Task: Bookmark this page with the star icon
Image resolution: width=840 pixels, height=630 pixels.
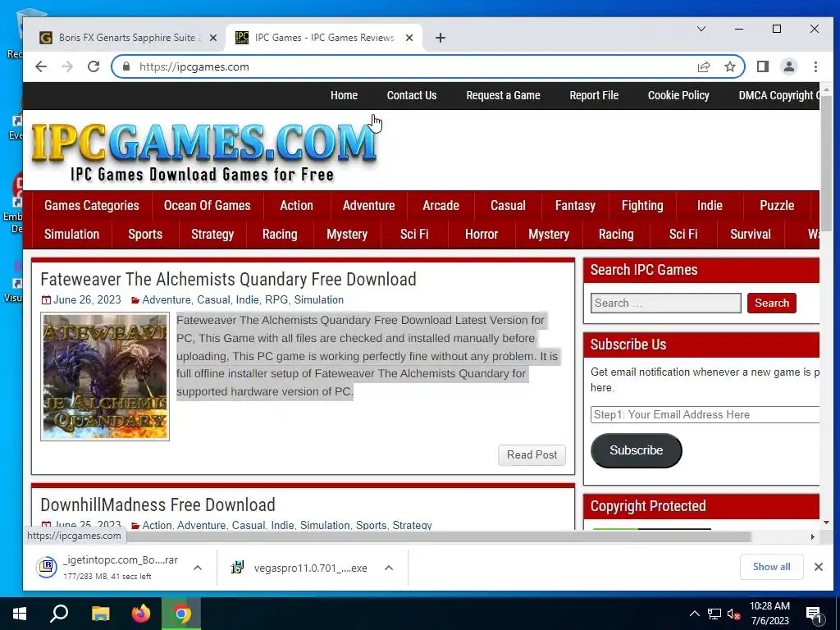Action: 729,66
